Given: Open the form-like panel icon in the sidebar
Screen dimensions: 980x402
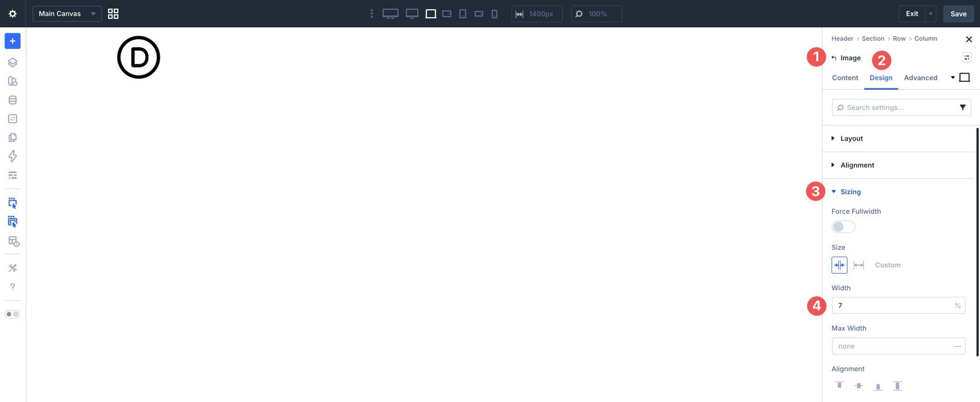Looking at the screenshot, I should pos(13,119).
